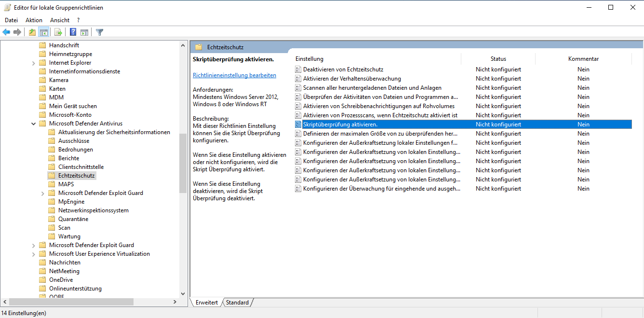
Task: Expand the Internet Explorer tree node
Action: (x=33, y=63)
